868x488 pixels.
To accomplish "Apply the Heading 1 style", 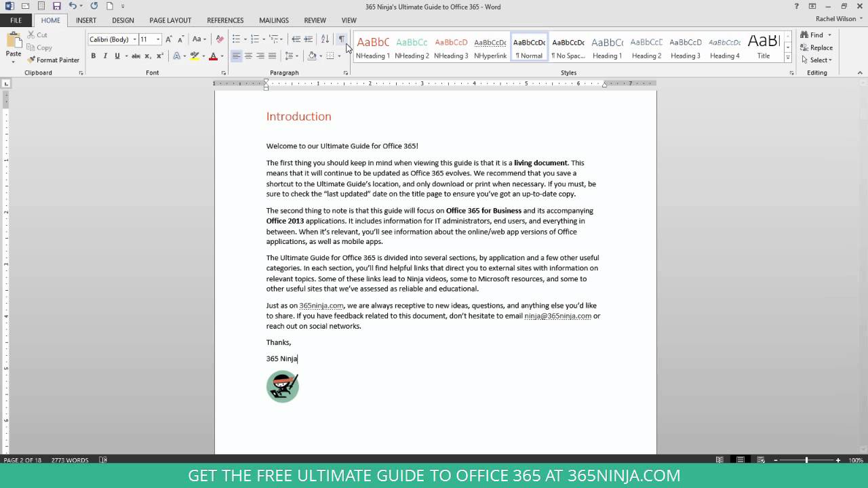I will point(607,47).
